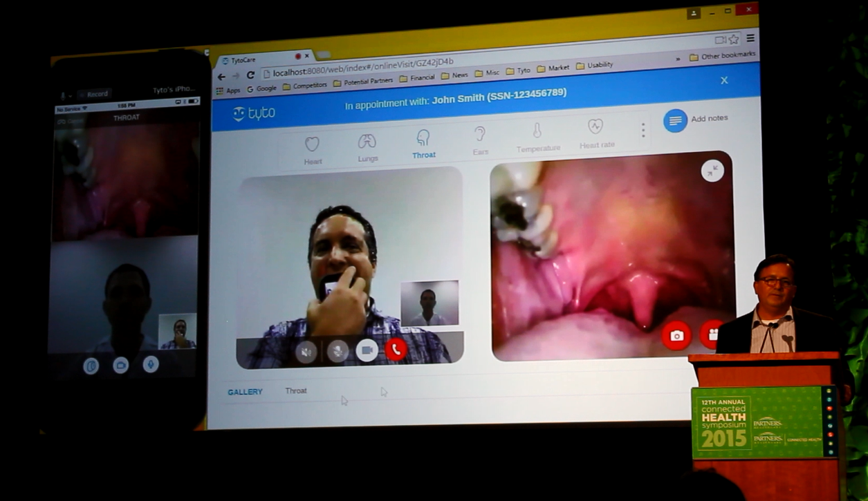Select the Heart rate exam icon
Screen dimensions: 868x501
coord(597,133)
